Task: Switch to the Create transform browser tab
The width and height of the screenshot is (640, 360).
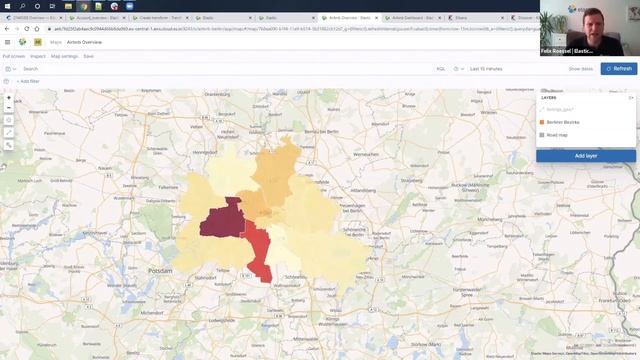Action: click(160, 18)
